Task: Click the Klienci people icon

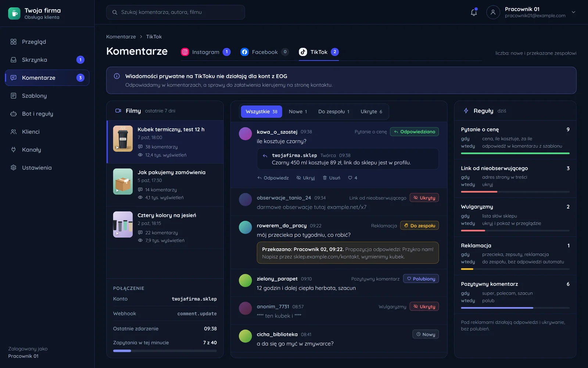Action: point(14,132)
